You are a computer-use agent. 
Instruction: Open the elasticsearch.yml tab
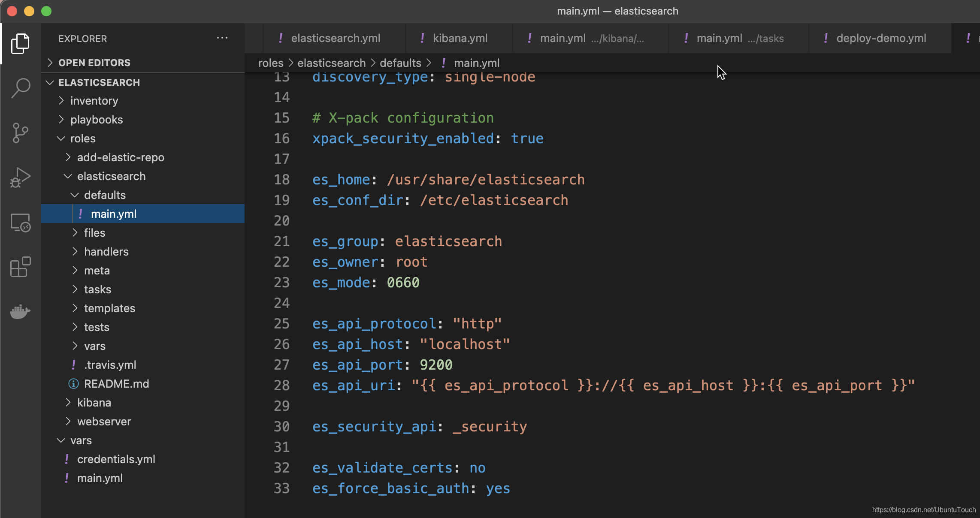coord(335,38)
